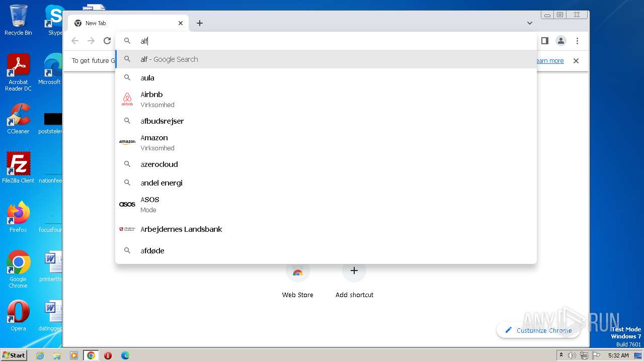
Task: Choose the 'afbudsrejser' suggestion
Action: [326, 121]
